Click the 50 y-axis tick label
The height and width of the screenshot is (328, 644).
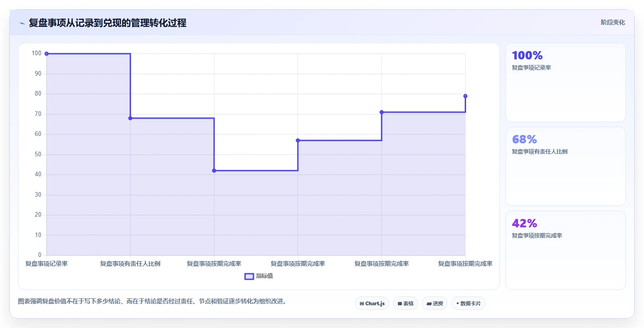38,154
